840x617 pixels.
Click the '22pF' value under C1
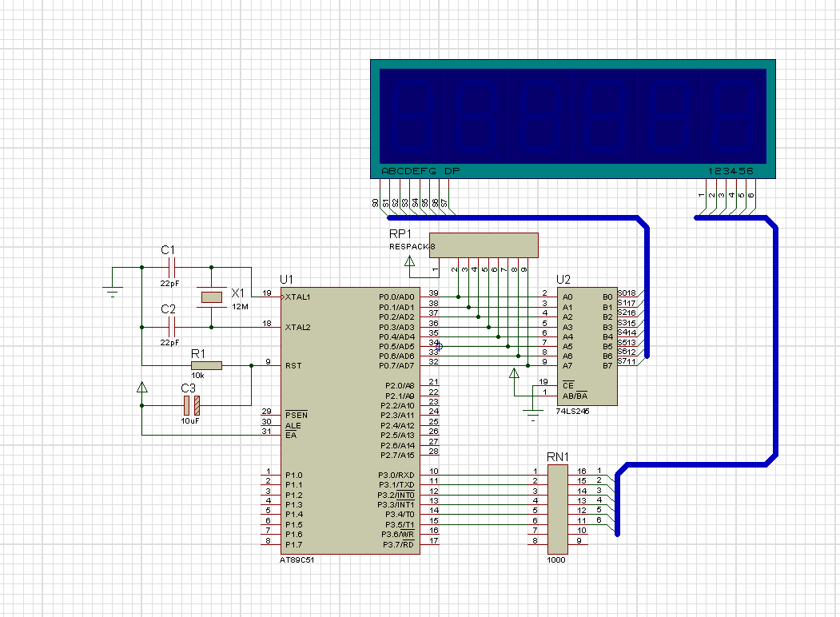pyautogui.click(x=169, y=284)
